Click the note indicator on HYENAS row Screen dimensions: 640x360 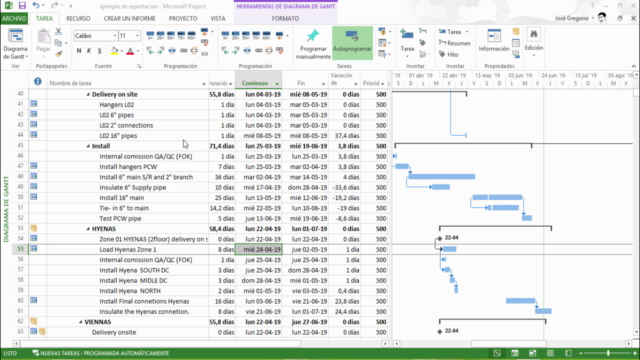(33, 229)
